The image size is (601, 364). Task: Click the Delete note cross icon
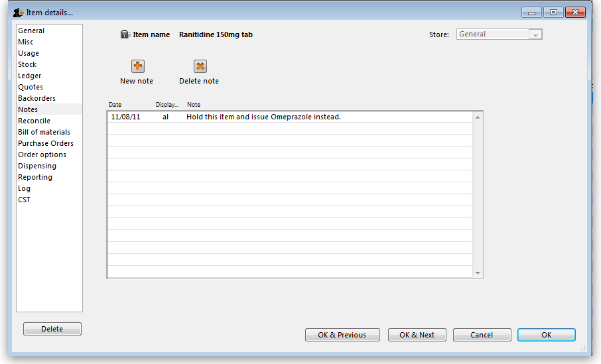pos(200,66)
